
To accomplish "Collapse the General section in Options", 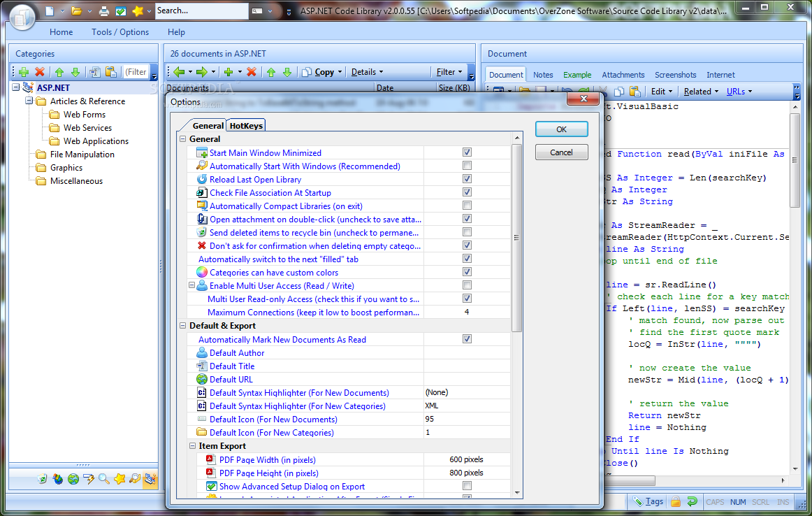I will point(183,139).
